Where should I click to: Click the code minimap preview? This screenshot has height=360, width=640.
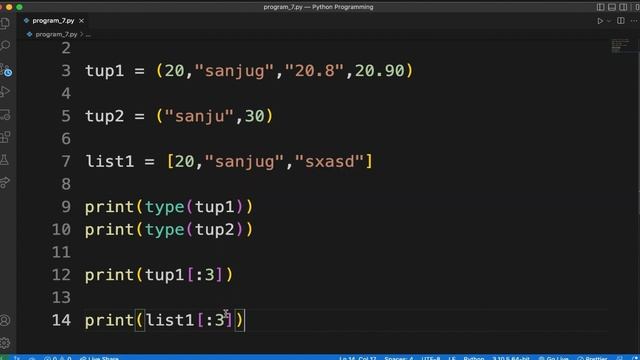click(x=620, y=46)
